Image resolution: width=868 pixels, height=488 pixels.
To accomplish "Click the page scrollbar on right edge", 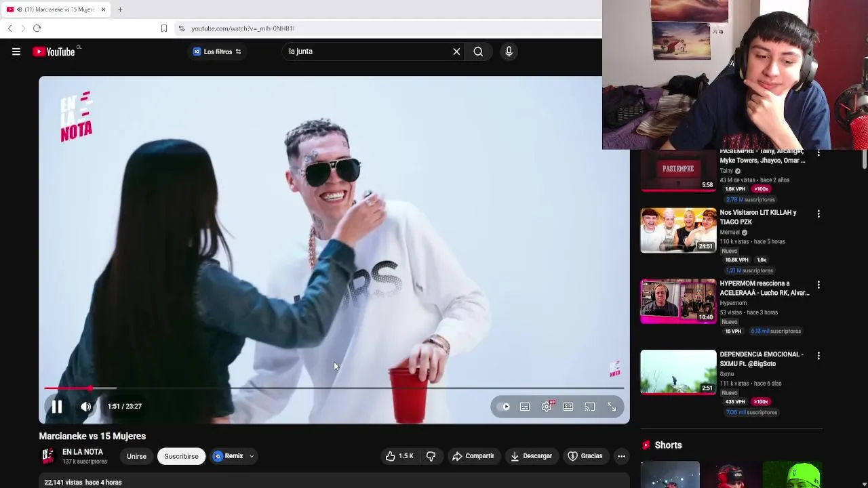I will point(864,160).
